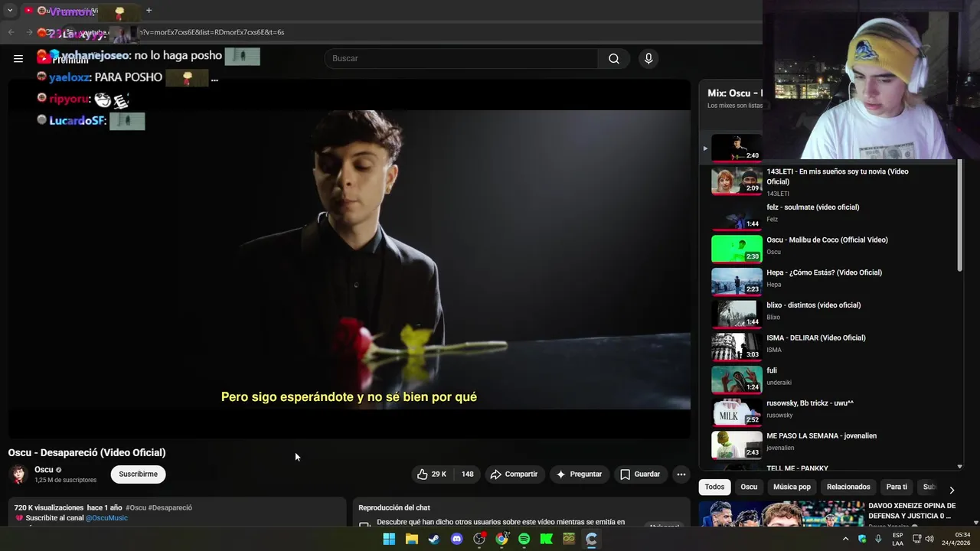Dislike the video showing 148

[467, 474]
